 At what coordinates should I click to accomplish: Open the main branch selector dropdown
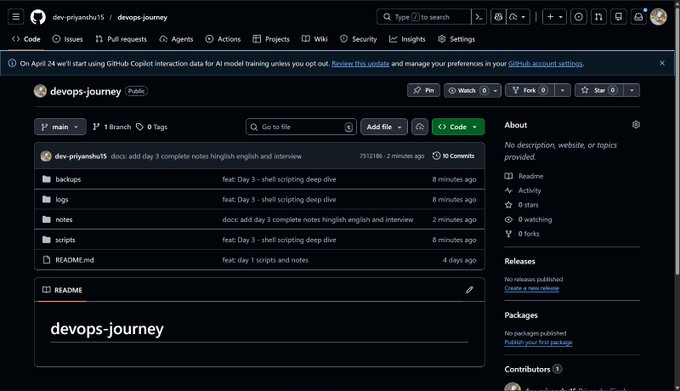[60, 127]
